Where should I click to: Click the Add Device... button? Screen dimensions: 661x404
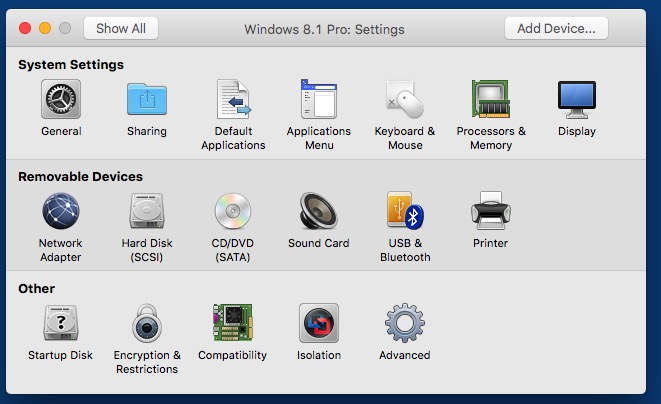click(556, 28)
